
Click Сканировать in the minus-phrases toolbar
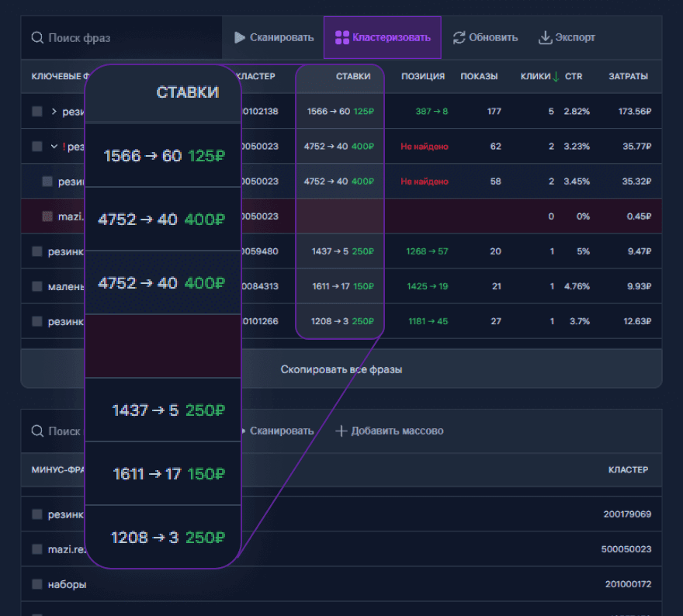[281, 431]
